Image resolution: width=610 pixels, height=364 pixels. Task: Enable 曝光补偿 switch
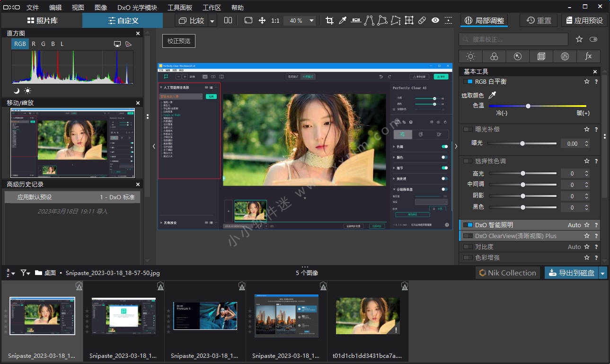[x=468, y=129]
